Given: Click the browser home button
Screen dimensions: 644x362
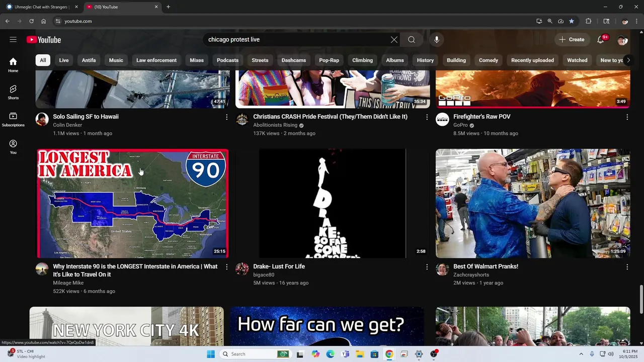Looking at the screenshot, I should coord(43,21).
